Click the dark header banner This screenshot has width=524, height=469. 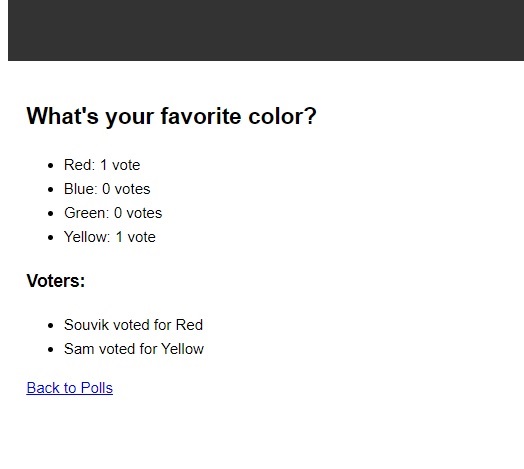[266, 30]
